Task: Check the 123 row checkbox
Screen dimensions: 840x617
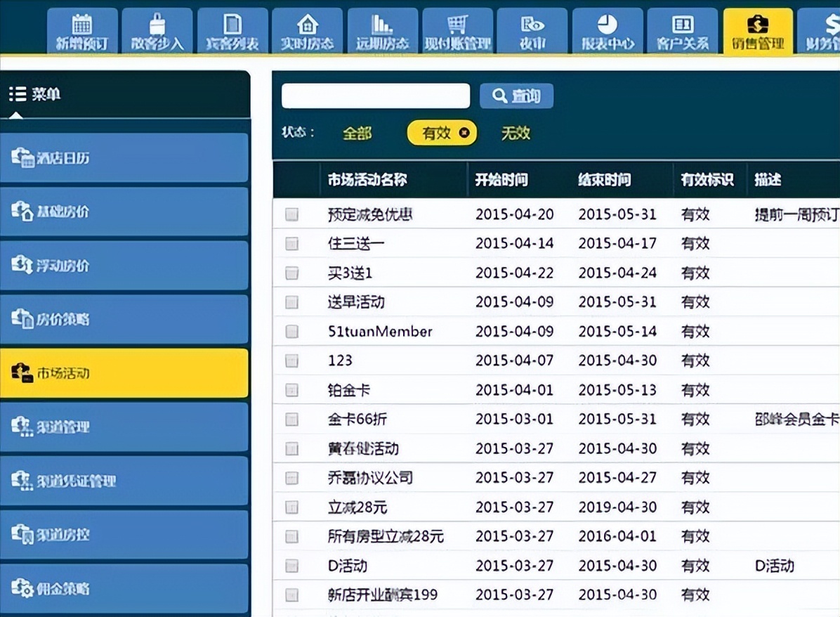Action: coord(292,361)
